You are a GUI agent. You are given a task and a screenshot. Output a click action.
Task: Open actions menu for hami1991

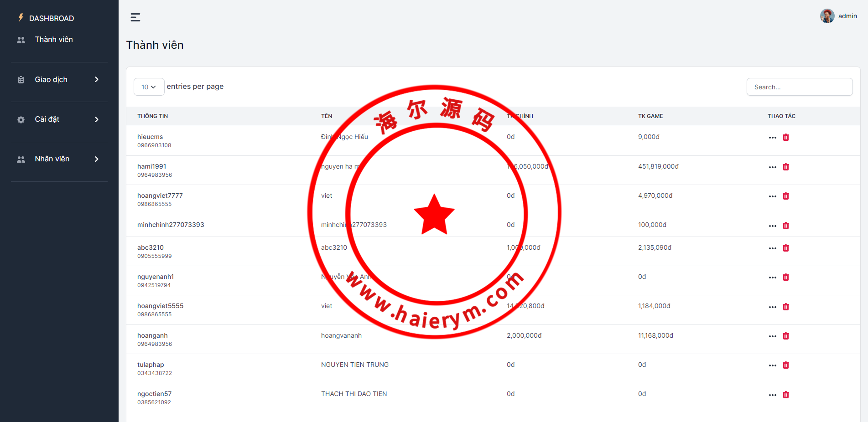click(x=772, y=167)
